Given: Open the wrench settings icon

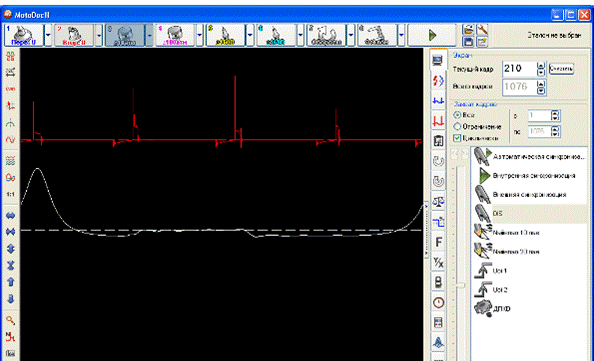Looking at the screenshot, I should point(482,29).
